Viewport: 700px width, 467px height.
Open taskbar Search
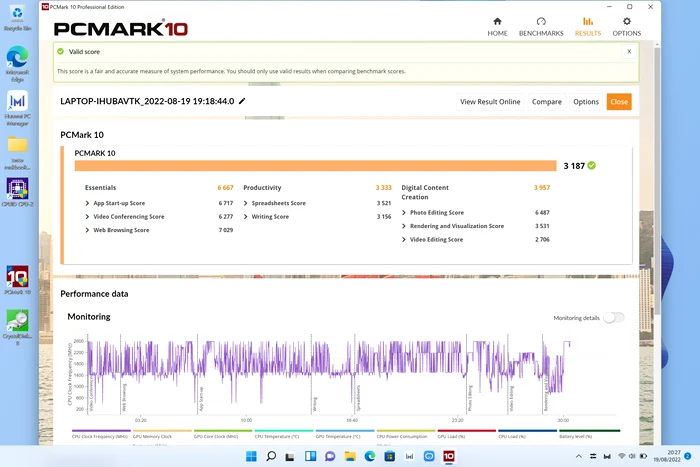click(x=271, y=456)
